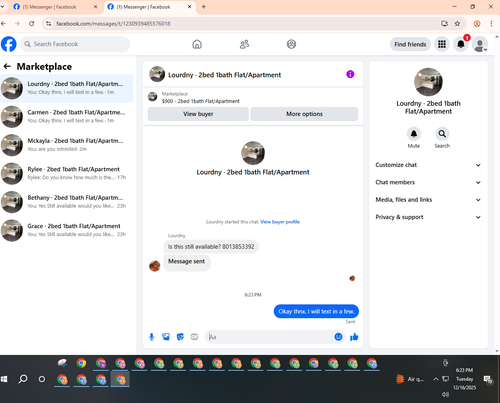Click the View buyer button
The width and height of the screenshot is (500, 403).
click(x=198, y=114)
